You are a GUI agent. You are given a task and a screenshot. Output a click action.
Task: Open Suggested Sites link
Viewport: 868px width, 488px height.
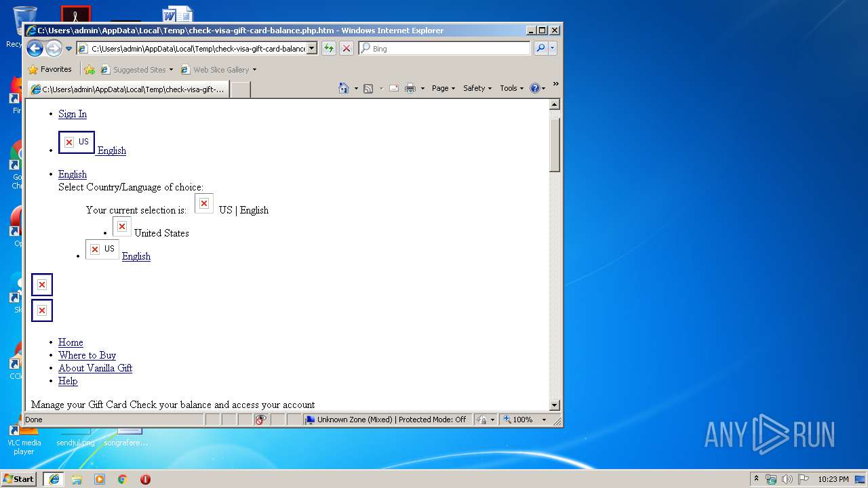point(136,69)
